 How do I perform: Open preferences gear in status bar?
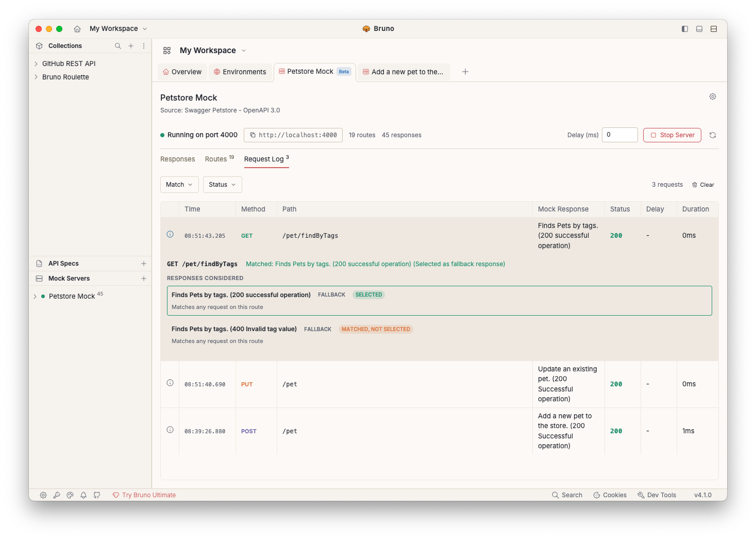pos(43,495)
